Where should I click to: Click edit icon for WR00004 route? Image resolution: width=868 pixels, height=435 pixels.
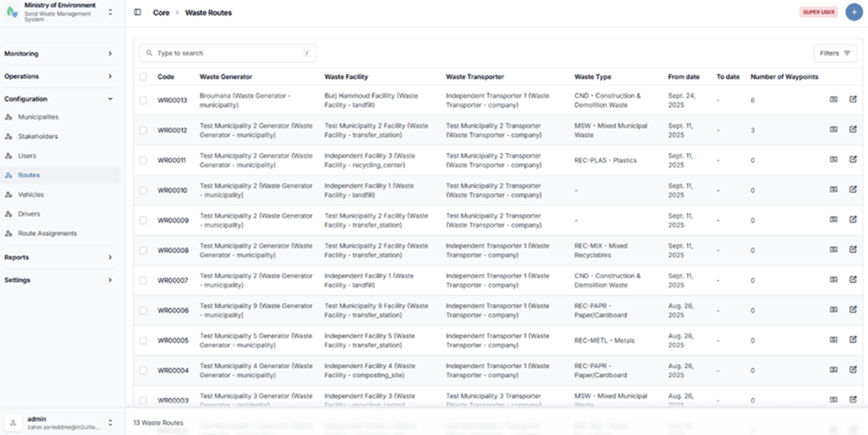[853, 369]
